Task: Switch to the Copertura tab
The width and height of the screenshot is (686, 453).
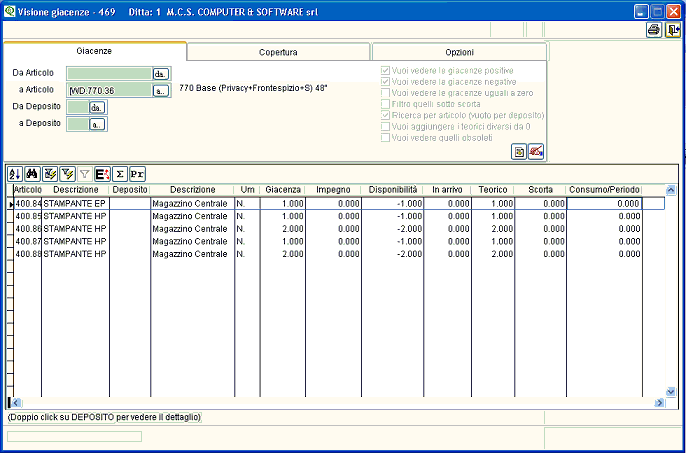Action: point(278,52)
